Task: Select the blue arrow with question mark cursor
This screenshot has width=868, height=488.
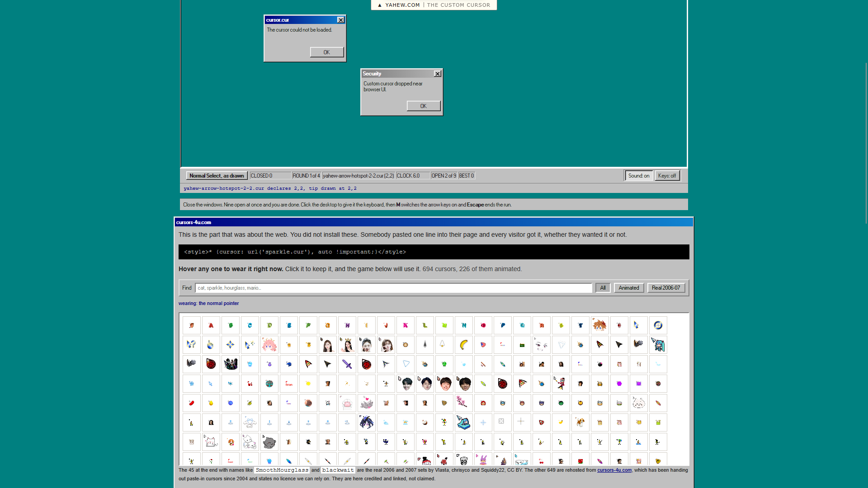Action: click(192, 345)
